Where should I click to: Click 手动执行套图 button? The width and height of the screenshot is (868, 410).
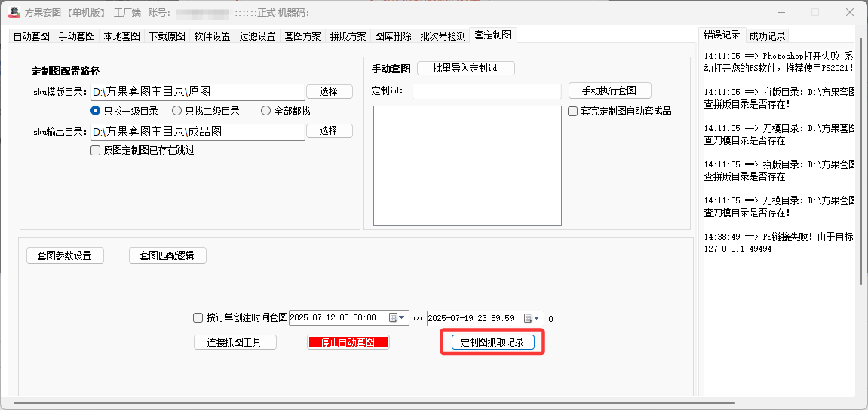tap(609, 90)
